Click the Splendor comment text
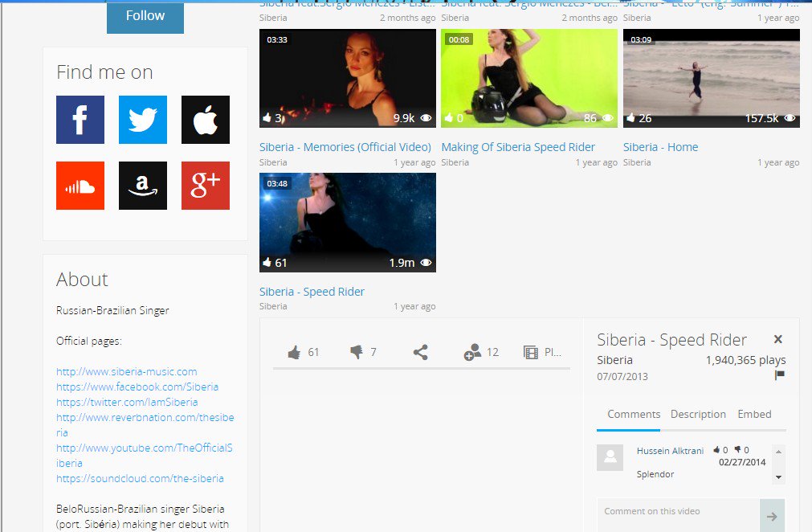Screen dimensions: 812x532 (x=655, y=474)
